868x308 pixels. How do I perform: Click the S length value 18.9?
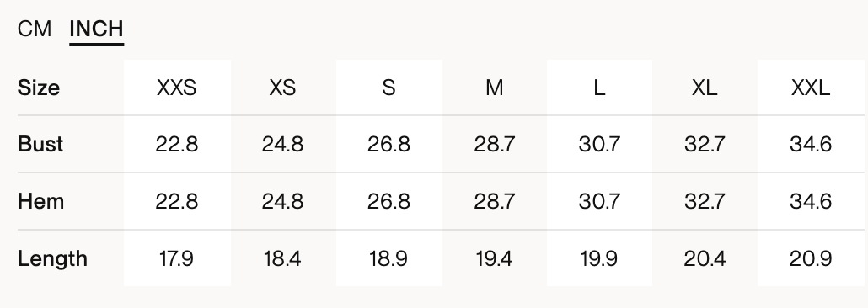click(x=388, y=258)
